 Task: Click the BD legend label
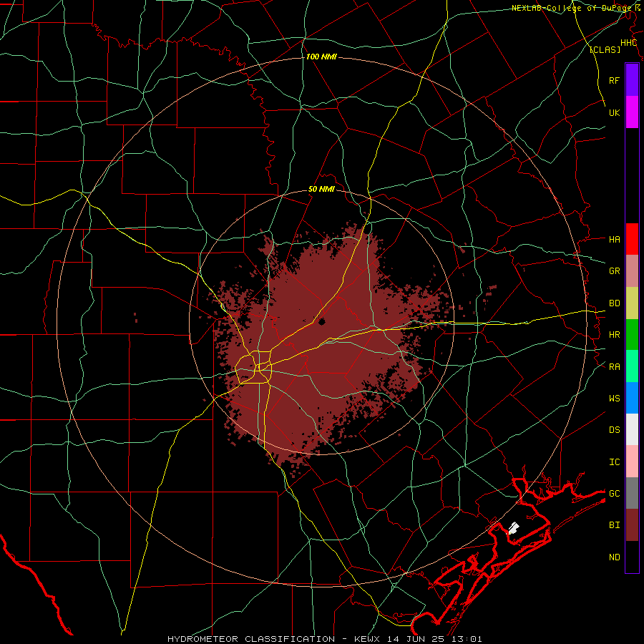coord(615,303)
